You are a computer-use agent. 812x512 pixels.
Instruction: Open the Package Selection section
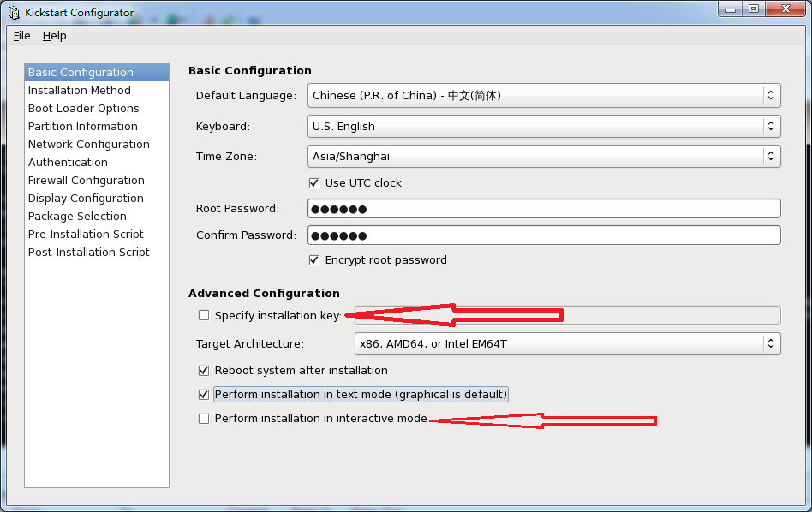pyautogui.click(x=77, y=216)
